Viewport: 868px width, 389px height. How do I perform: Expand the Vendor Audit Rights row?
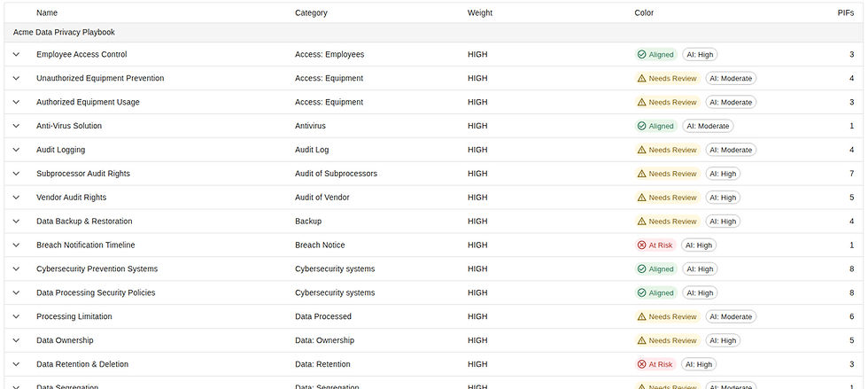coord(16,198)
